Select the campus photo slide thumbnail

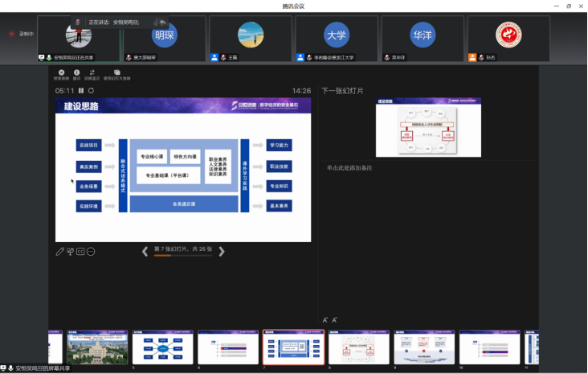point(97,347)
